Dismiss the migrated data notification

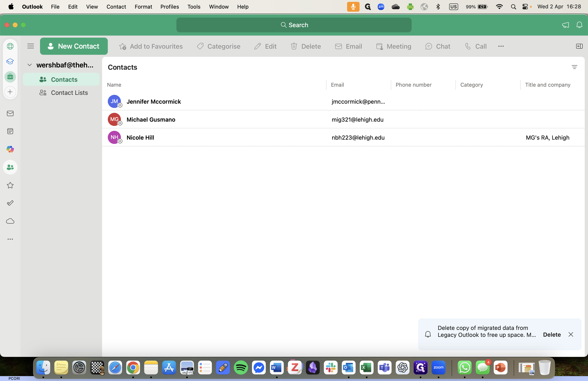tap(571, 334)
